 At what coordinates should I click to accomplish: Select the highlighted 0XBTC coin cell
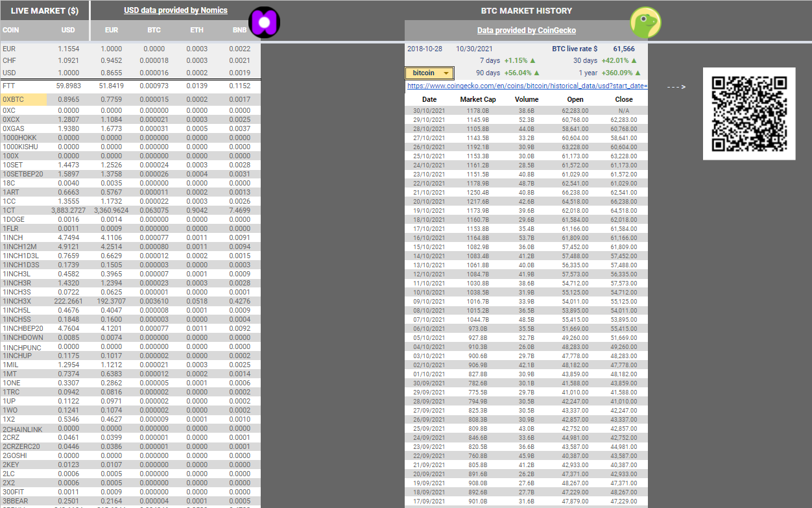[x=23, y=100]
